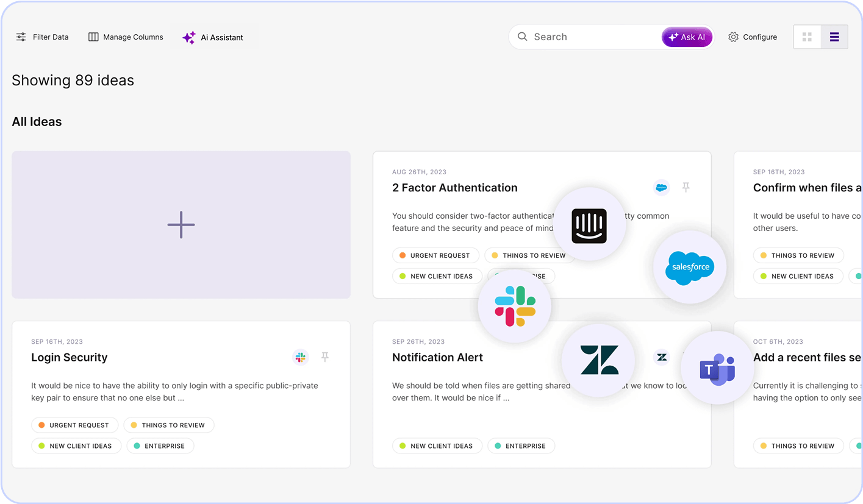Open the Manage Columns panel
Screen dimensions: 863x504
pyautogui.click(x=126, y=37)
